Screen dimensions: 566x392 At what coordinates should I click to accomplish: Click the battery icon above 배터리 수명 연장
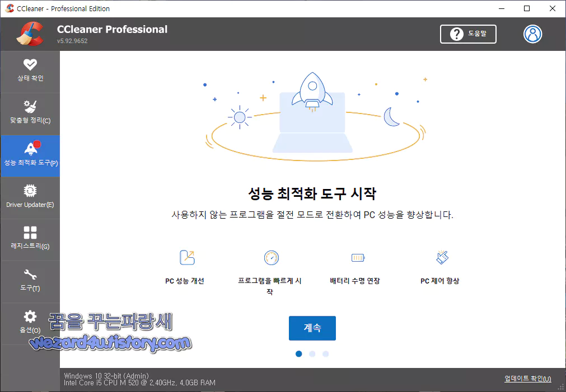click(x=358, y=257)
